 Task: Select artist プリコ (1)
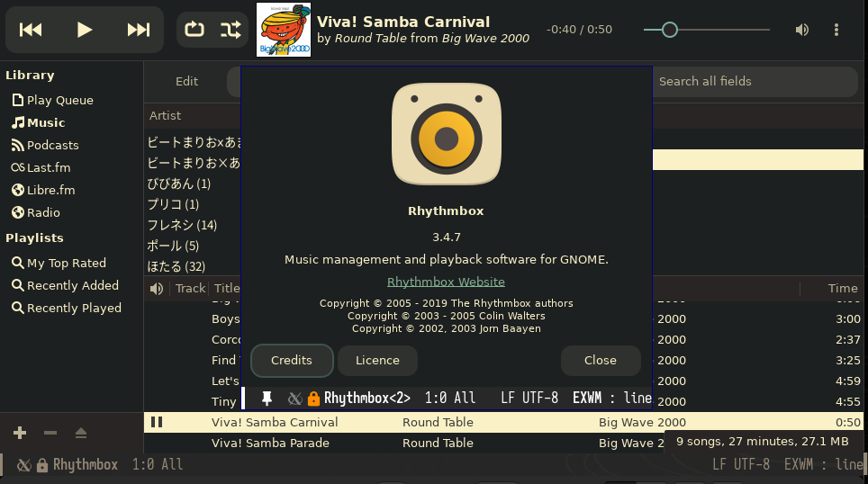coord(173,204)
